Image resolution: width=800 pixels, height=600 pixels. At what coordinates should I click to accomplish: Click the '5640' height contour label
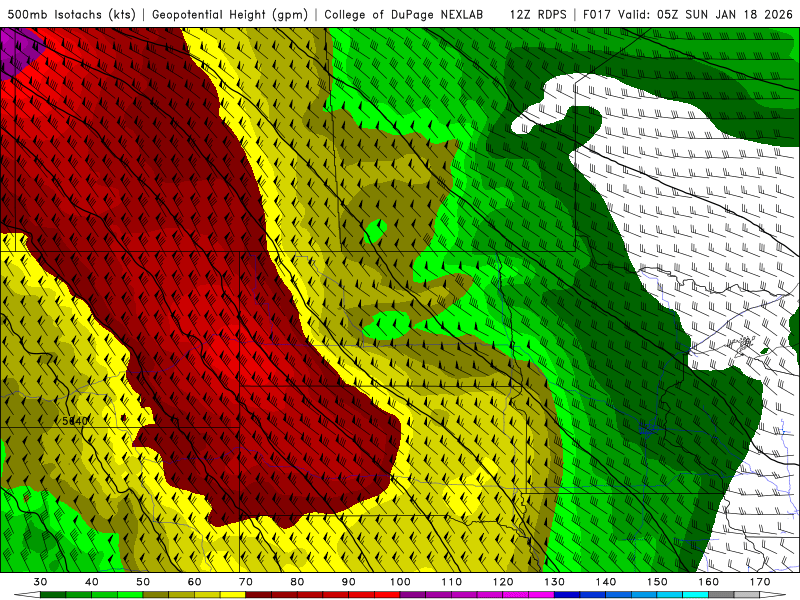74,421
